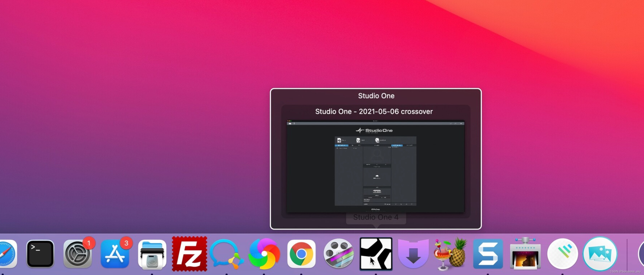Viewport: 644px width, 275px height.
Task: Open the teal image viewer app
Action: click(x=600, y=254)
